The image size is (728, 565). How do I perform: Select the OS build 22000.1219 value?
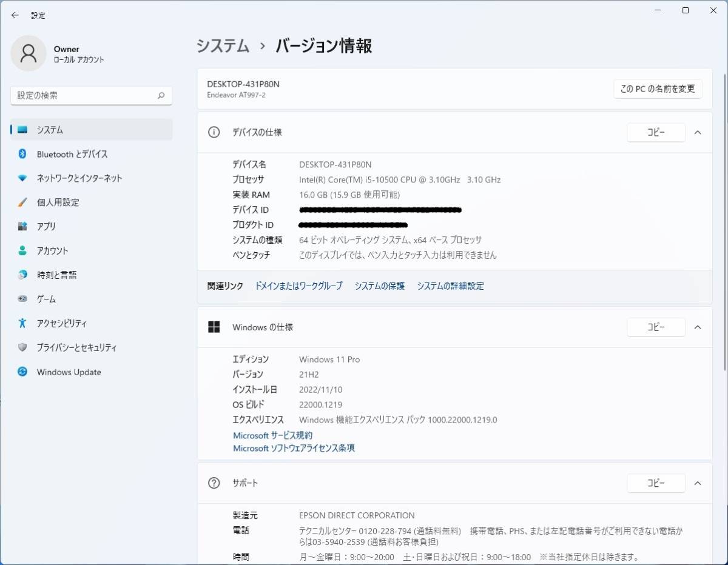320,404
